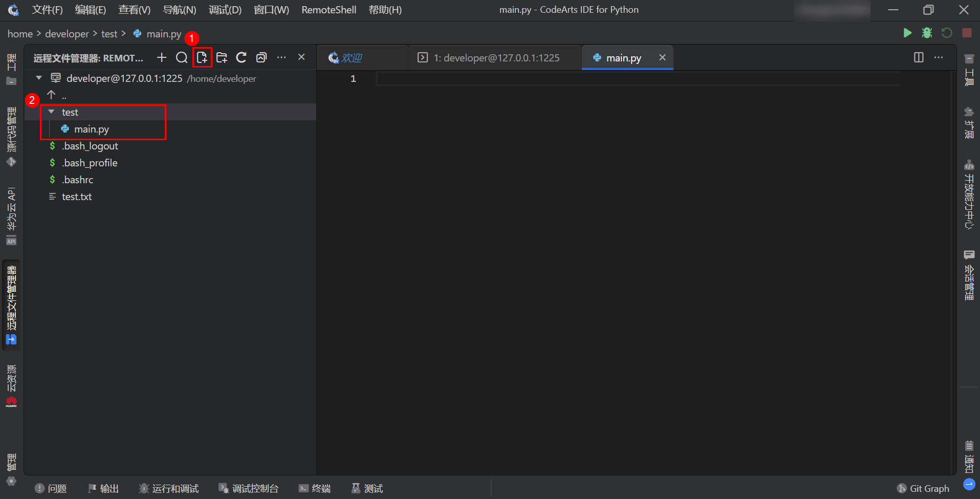Open the 调试控制台 debug console
The image size is (980, 499).
[x=249, y=489]
